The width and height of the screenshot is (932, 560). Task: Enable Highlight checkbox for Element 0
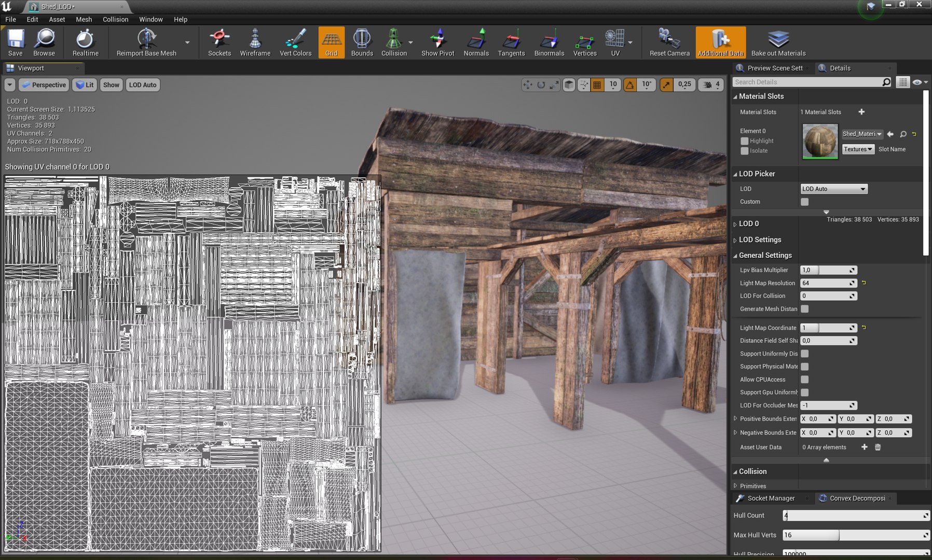tap(745, 141)
